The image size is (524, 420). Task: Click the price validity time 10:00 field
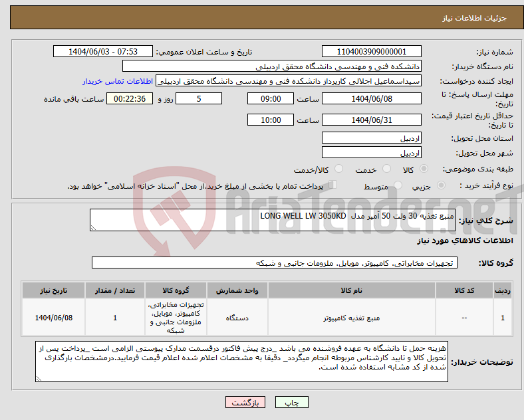[x=271, y=120]
